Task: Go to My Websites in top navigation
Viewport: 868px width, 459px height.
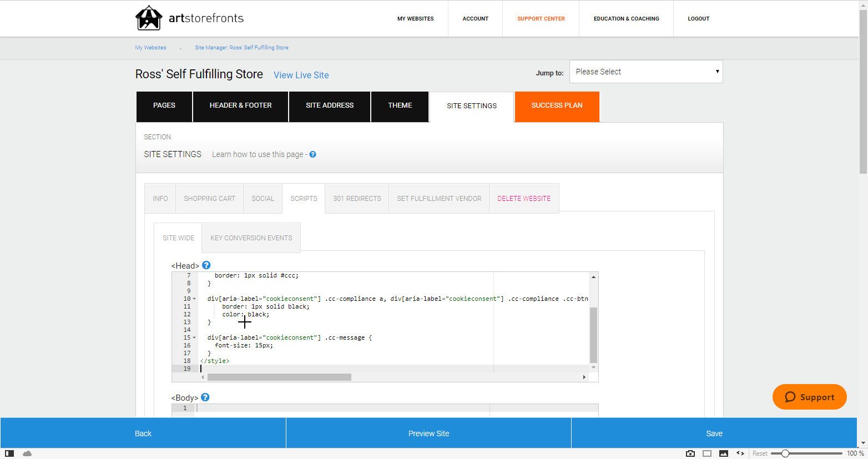Action: pos(416,19)
